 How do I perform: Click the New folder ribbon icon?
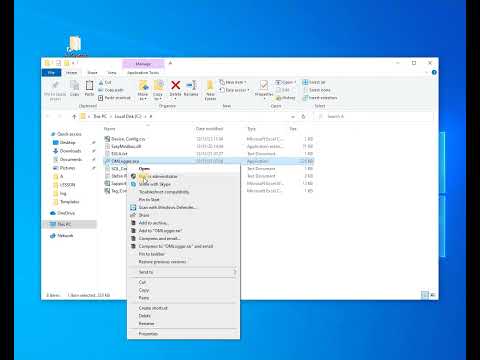tap(210, 86)
